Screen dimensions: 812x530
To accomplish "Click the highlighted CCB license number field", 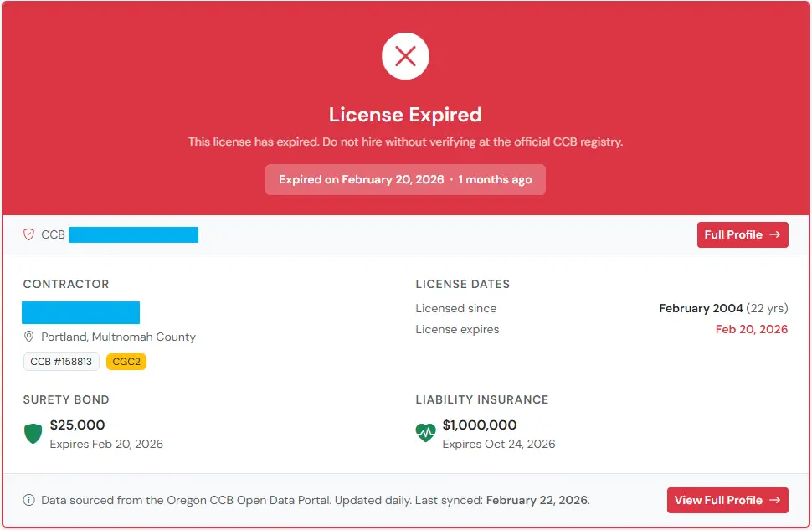I will point(133,235).
